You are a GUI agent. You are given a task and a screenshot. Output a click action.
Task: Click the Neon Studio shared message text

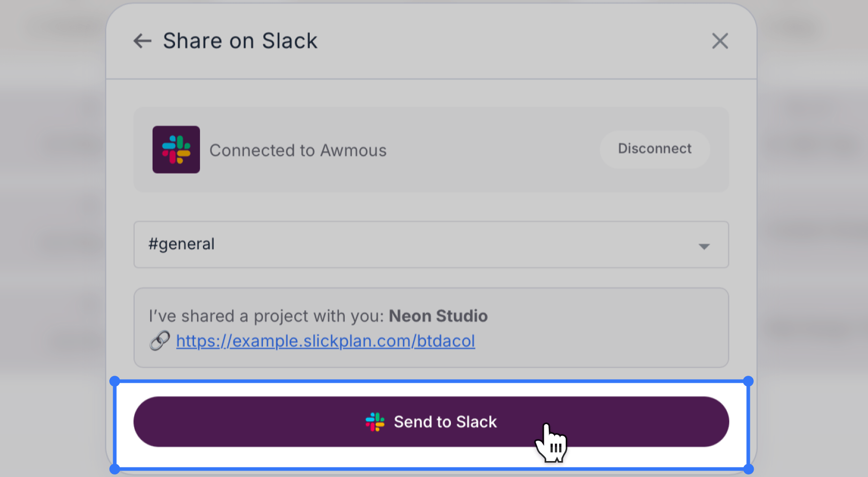(x=318, y=315)
